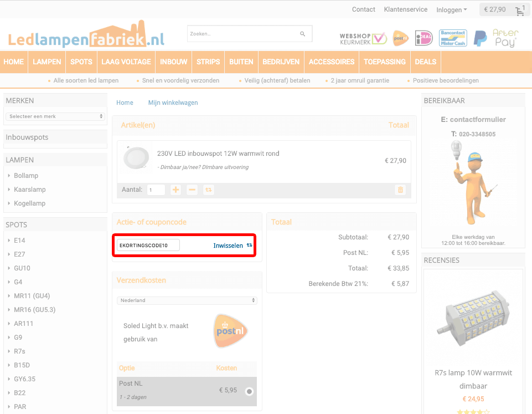Click the Inbouwspots sidebar link

[27, 137]
